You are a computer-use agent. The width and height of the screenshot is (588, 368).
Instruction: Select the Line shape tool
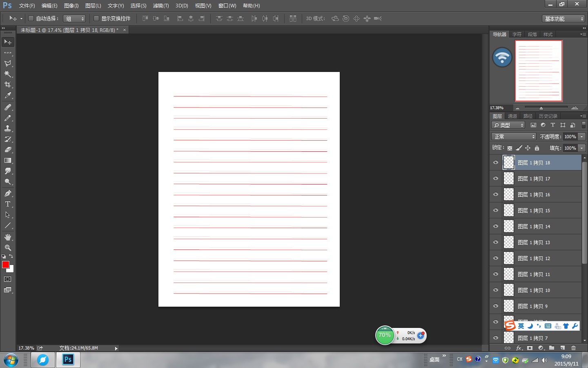click(x=8, y=225)
